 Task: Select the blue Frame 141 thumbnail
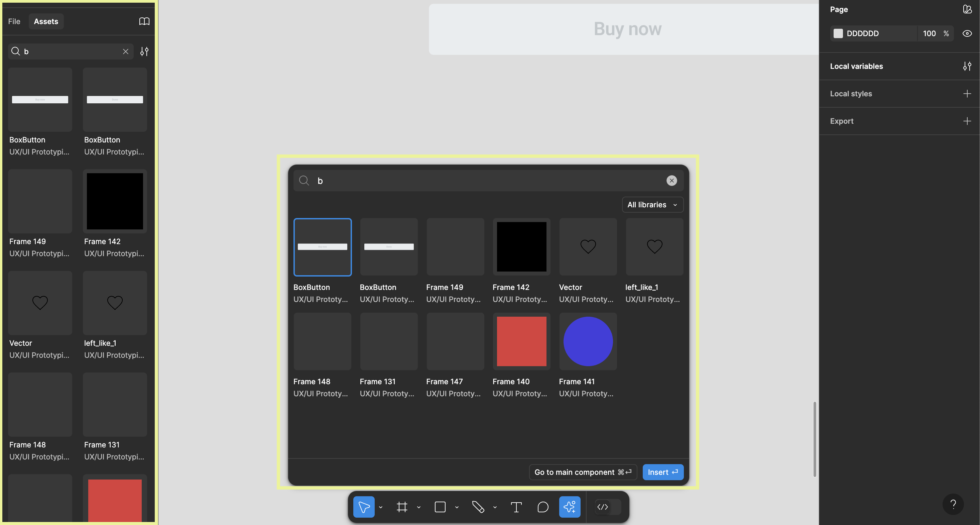(x=588, y=341)
